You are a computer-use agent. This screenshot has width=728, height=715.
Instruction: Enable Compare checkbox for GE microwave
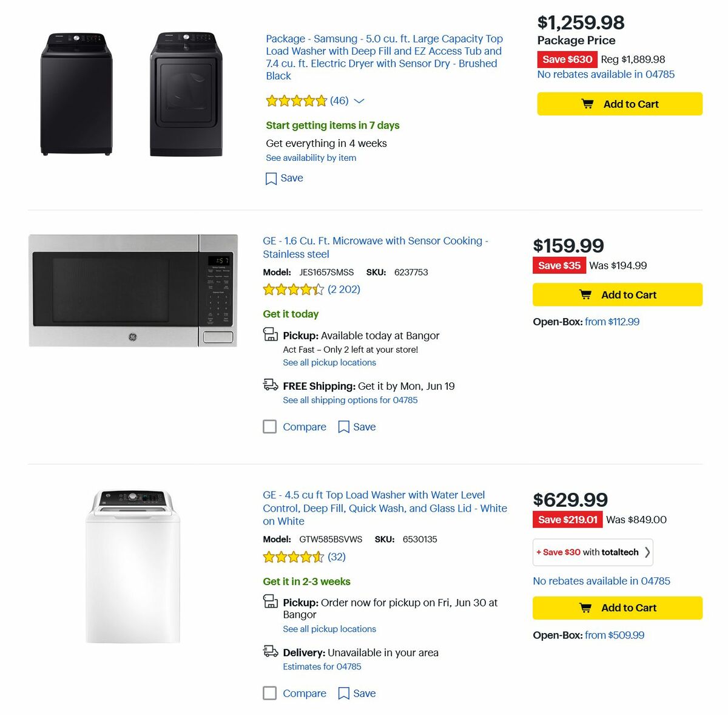pyautogui.click(x=269, y=427)
